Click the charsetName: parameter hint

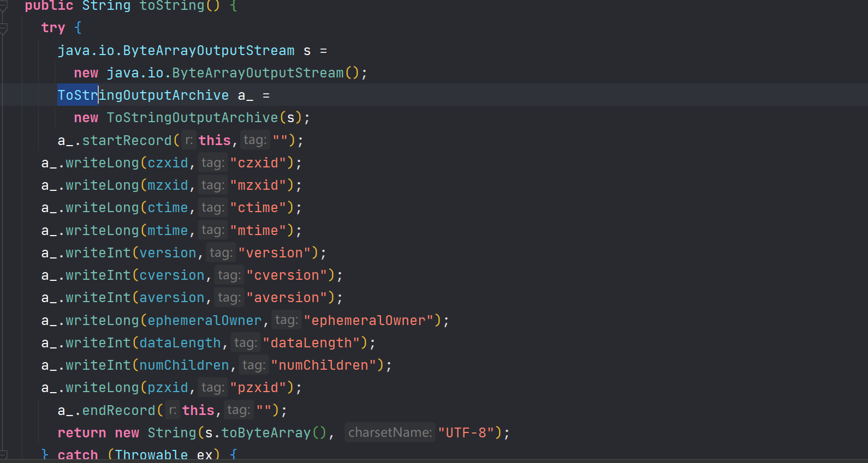[x=390, y=432]
